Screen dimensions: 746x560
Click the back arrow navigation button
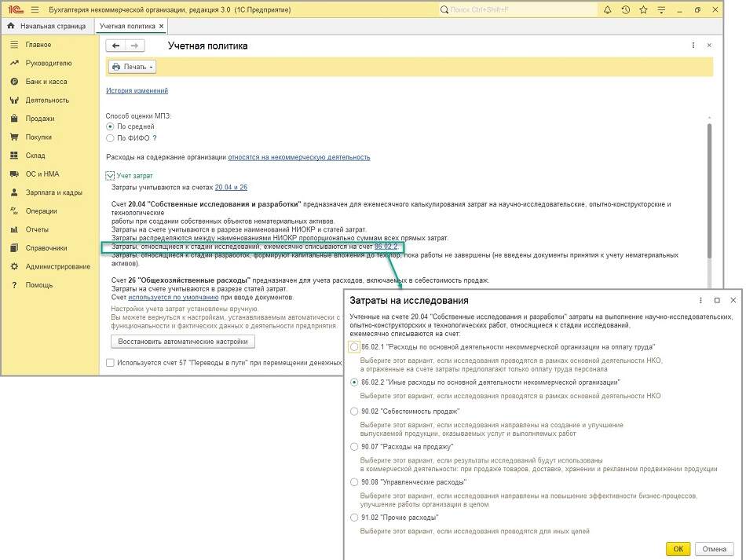[x=117, y=46]
